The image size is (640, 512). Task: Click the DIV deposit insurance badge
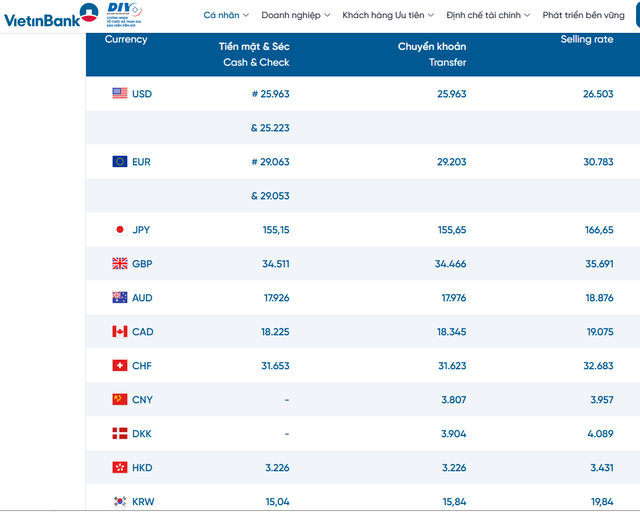(124, 15)
